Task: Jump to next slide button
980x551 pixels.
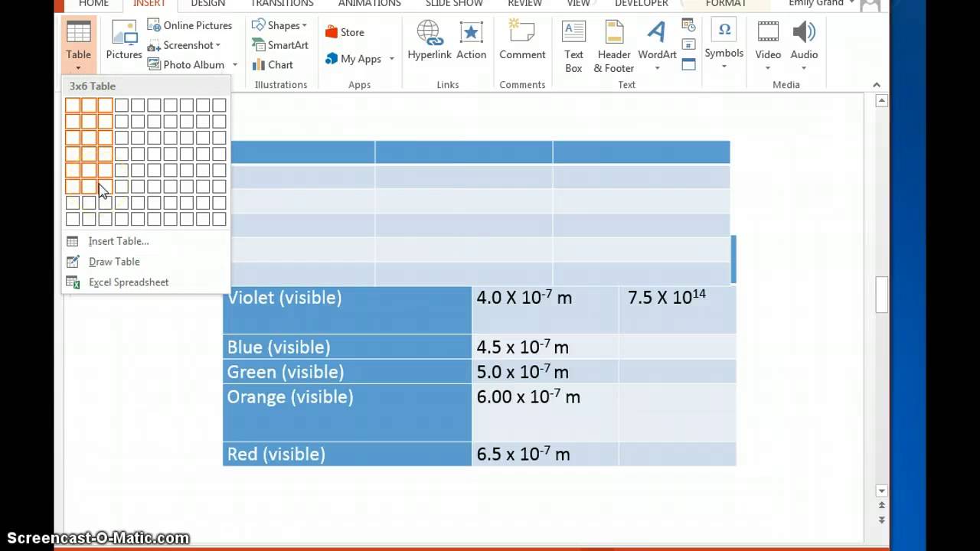Action: click(882, 520)
